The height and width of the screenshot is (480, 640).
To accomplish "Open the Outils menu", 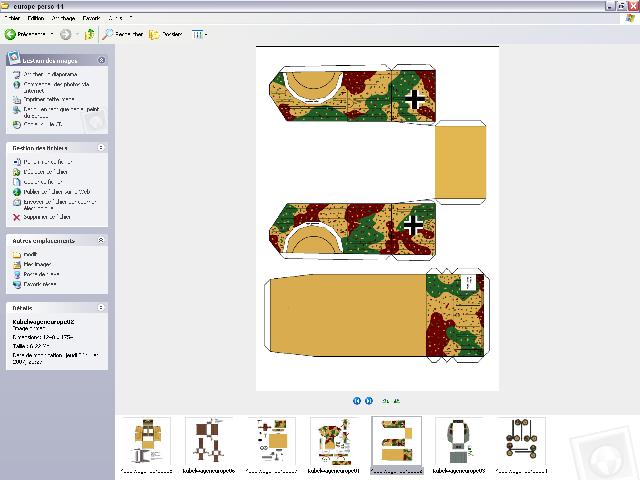I will (115, 18).
